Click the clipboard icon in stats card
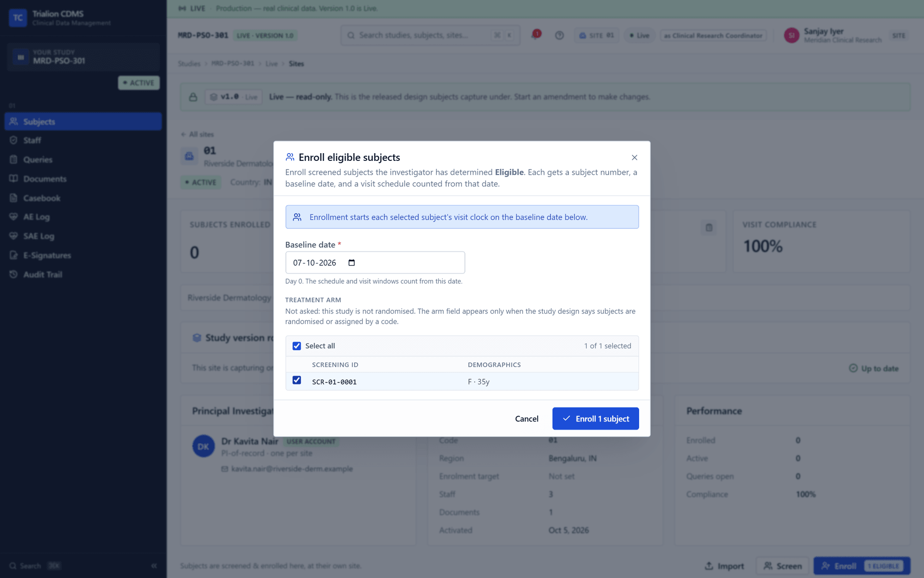Viewport: 924px width, 578px height. 709,227
